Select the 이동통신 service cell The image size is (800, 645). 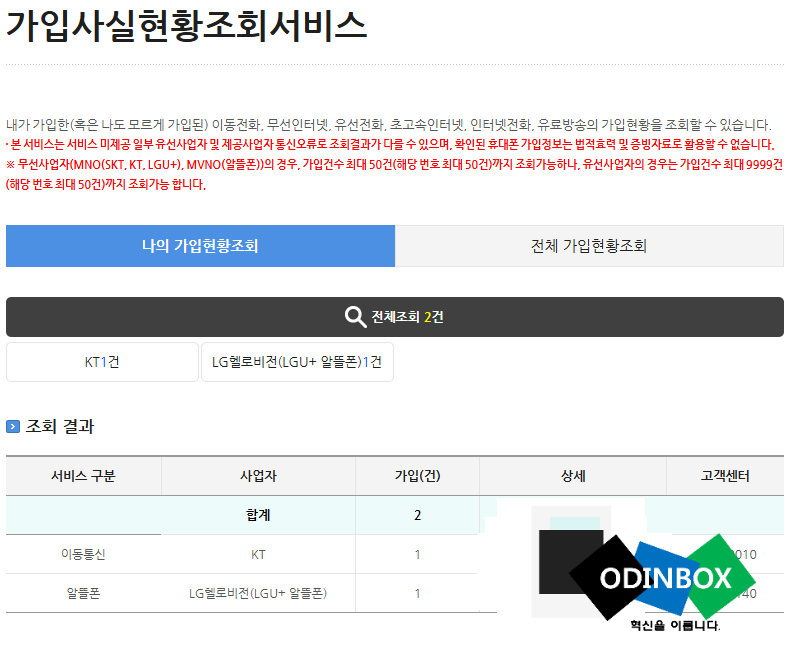pos(84,554)
